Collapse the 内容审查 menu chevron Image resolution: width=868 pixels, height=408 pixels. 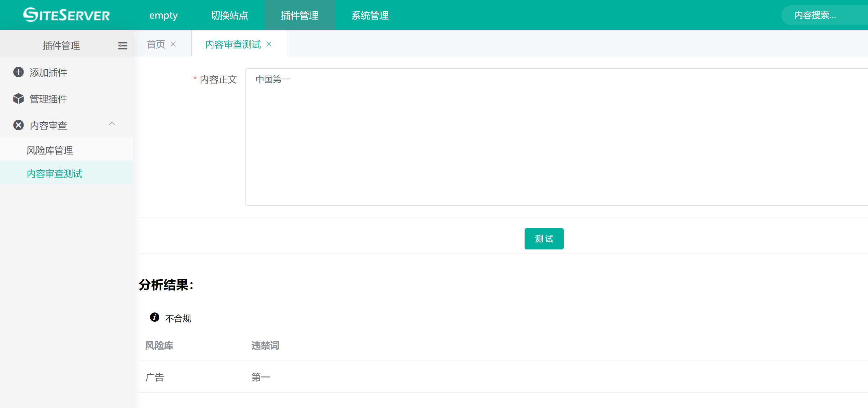click(x=112, y=124)
